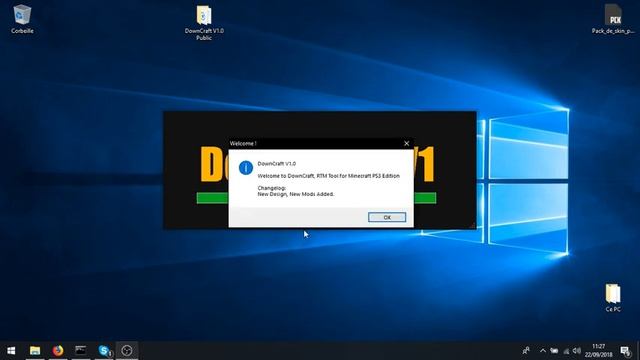Viewport: 640px width, 360px height.
Task: Launch Firefox from the taskbar
Action: click(58, 351)
